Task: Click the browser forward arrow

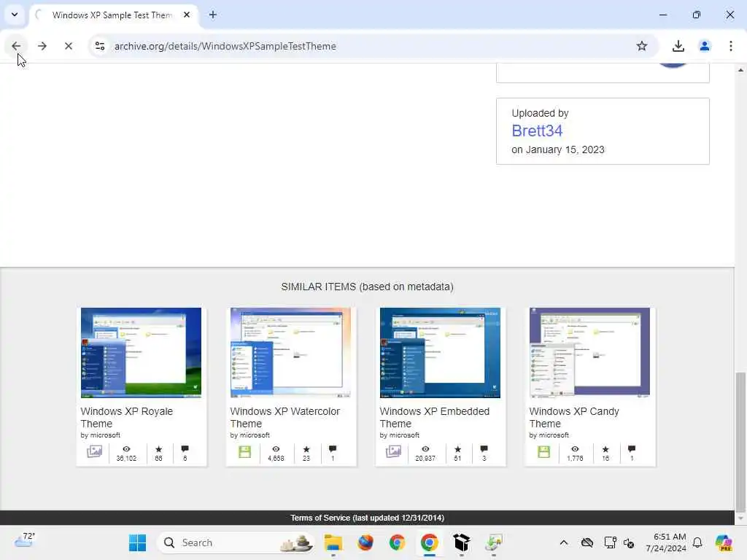Action: [x=42, y=46]
